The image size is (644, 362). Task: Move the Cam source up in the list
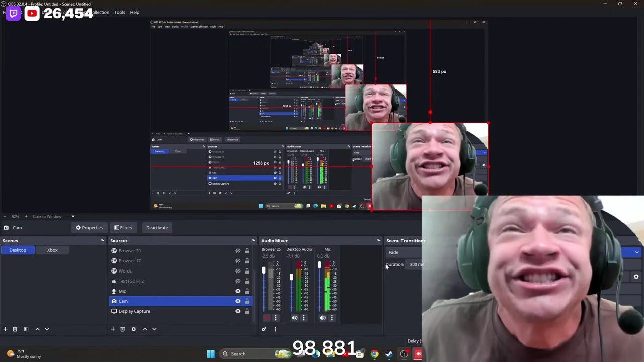point(145,329)
